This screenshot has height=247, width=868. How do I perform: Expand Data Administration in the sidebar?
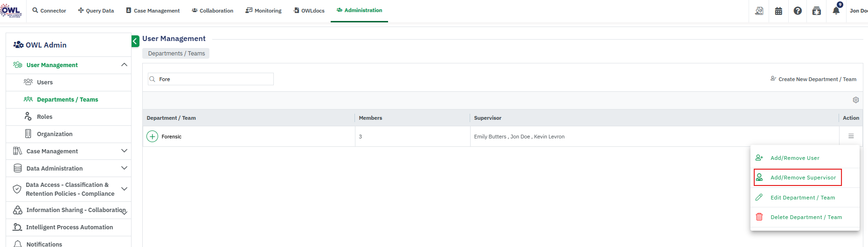(124, 168)
